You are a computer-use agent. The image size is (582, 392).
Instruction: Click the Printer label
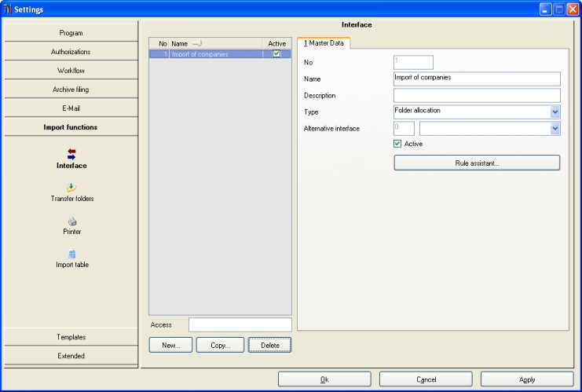coord(72,232)
